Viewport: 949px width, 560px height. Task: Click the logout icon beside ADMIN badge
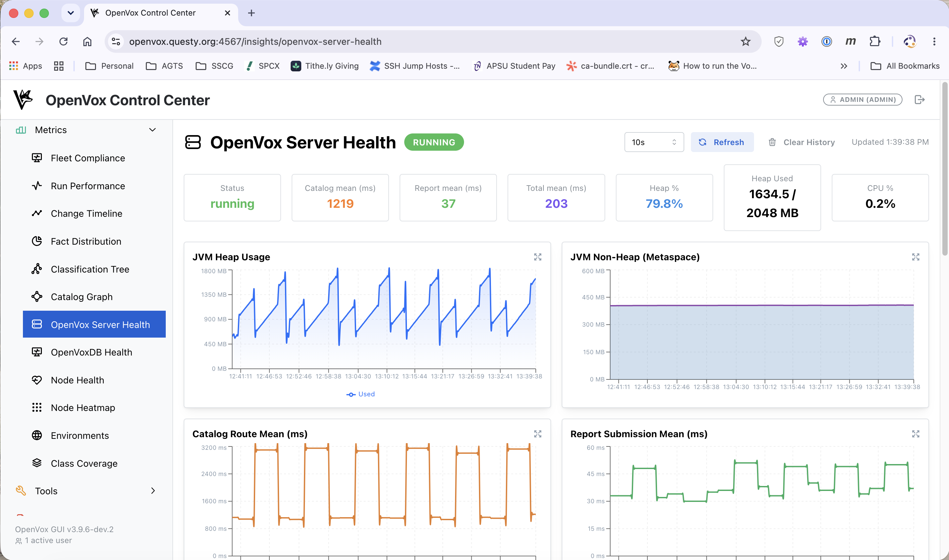click(x=919, y=100)
